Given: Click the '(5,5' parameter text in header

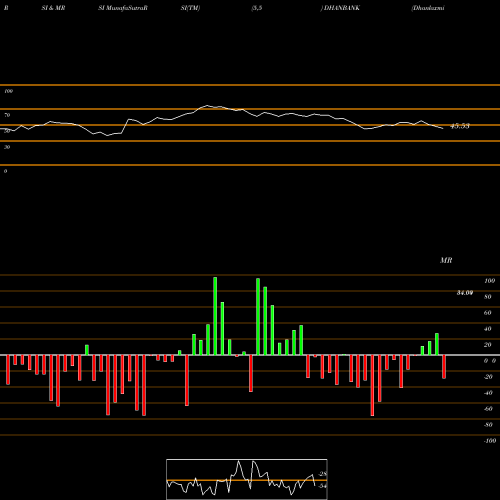Looking at the screenshot, I should pos(257,8).
